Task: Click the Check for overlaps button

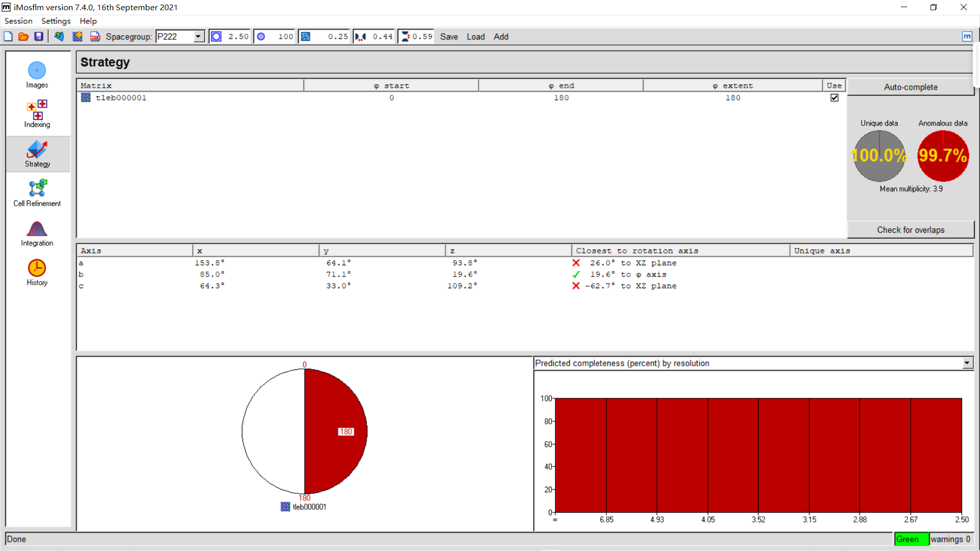Action: pos(911,230)
